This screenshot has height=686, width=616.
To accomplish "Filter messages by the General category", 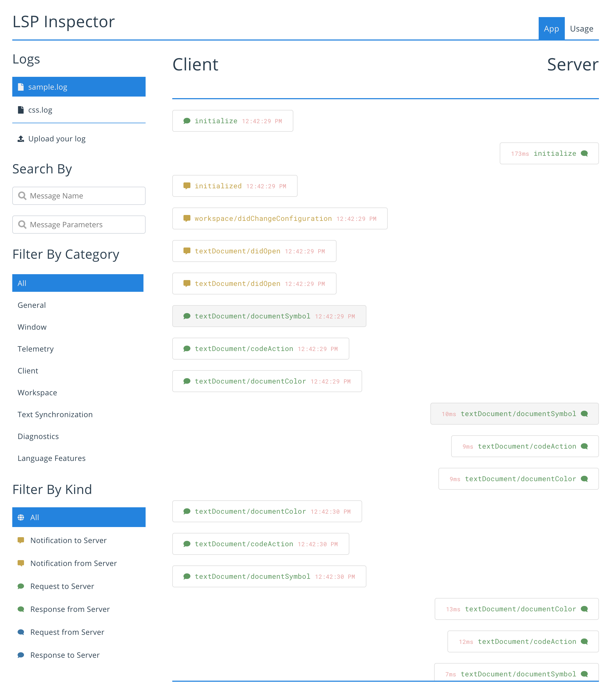I will [31, 305].
